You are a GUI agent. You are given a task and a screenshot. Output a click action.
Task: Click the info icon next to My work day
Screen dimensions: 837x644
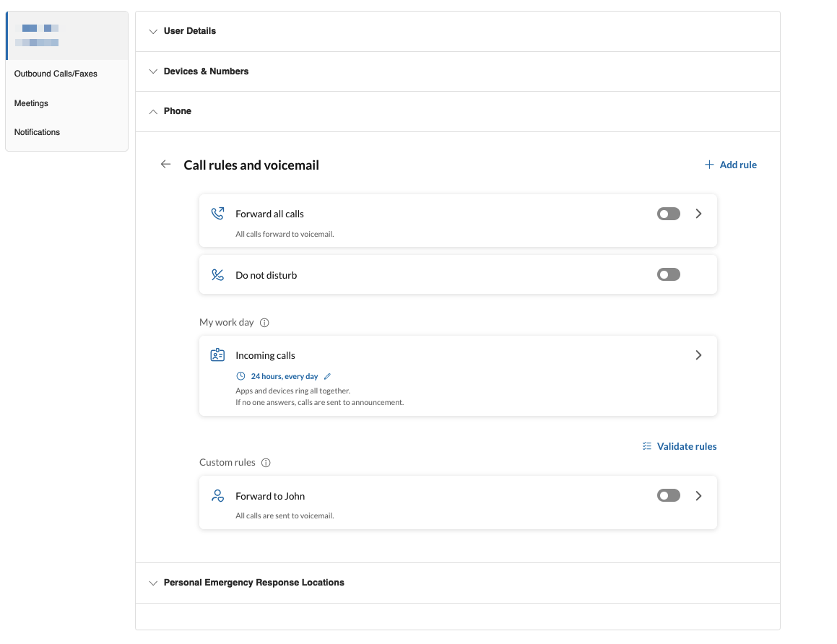(x=264, y=323)
